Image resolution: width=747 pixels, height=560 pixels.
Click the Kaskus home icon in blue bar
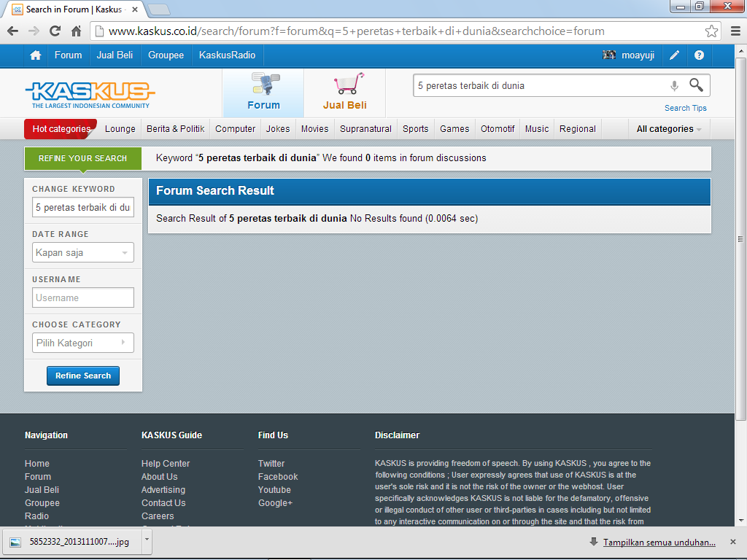click(35, 55)
